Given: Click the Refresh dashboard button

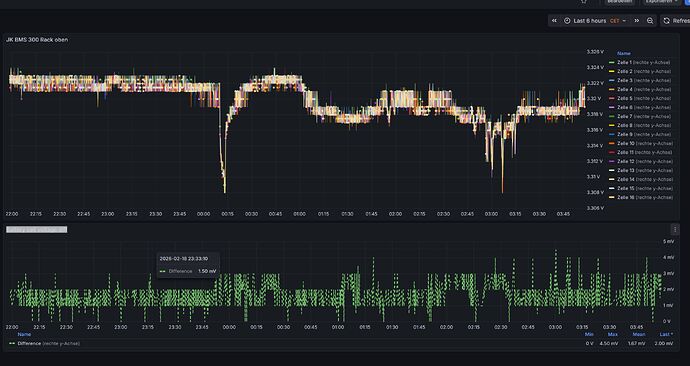Looking at the screenshot, I should 675,21.
